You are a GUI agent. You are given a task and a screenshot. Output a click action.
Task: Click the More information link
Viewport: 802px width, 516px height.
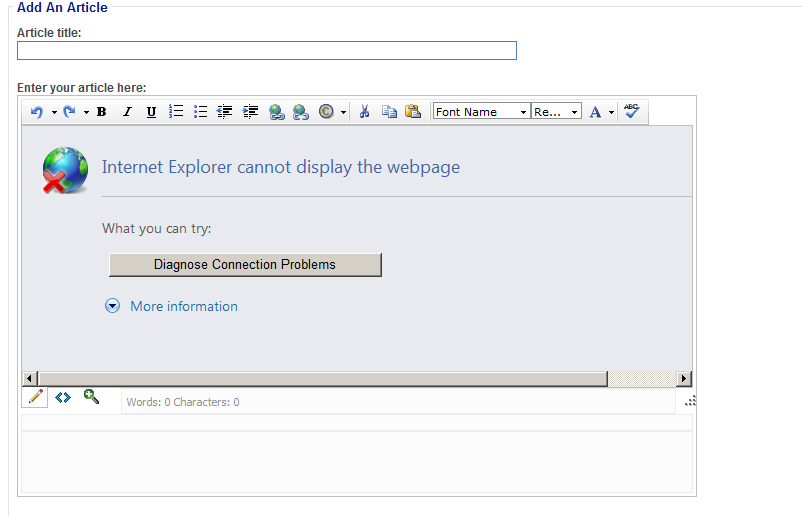[184, 306]
